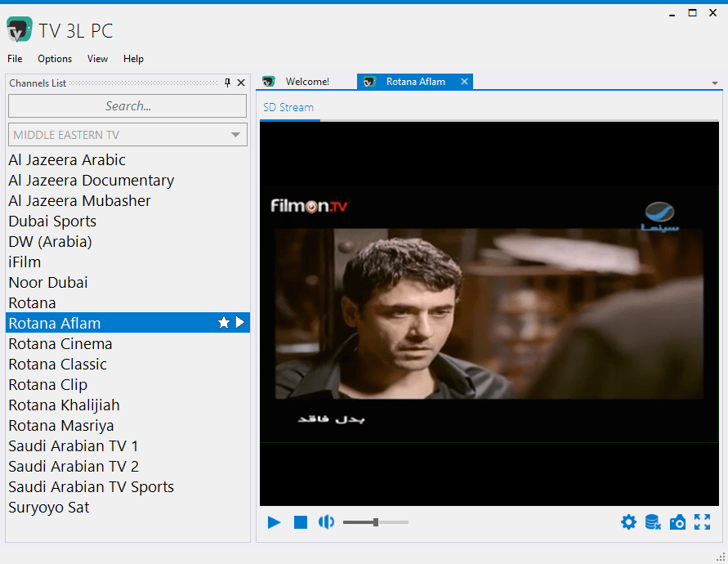Select Al Jazeera Documentary channel
This screenshot has height=564, width=728.
tap(127, 181)
